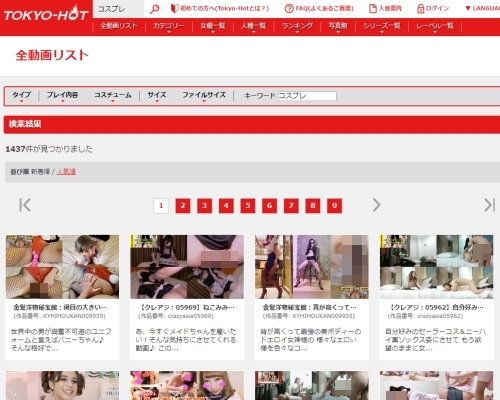Click the キーワード input field containing コスプレ
The image size is (500, 400).
pos(307,96)
